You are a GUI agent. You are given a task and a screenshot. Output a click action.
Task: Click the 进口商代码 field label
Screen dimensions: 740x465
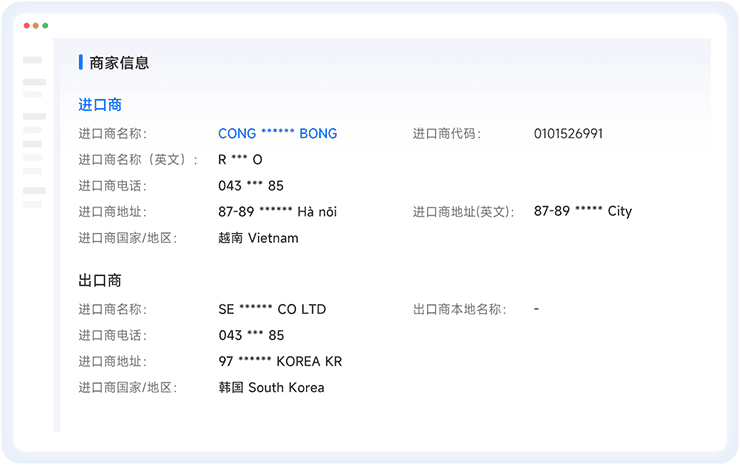tap(446, 133)
